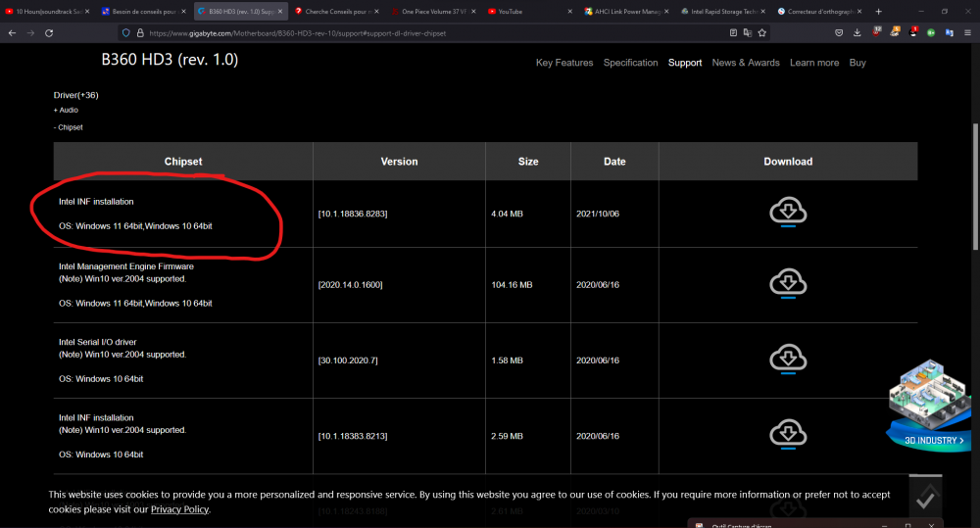
Task: Show site security padlock information
Action: 140,33
